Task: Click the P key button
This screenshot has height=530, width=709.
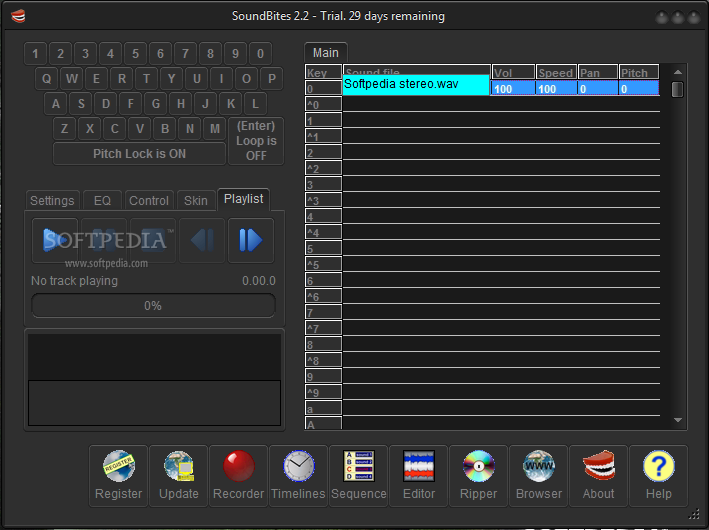Action: pos(272,79)
